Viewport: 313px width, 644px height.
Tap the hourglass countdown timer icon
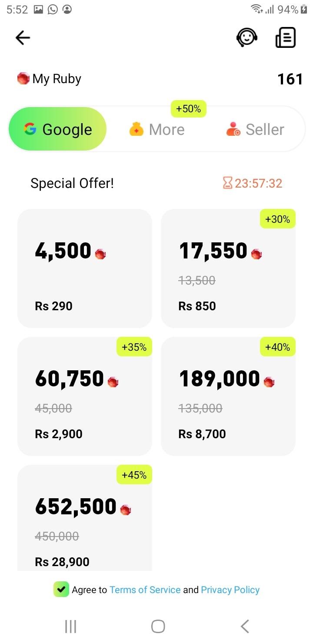227,183
